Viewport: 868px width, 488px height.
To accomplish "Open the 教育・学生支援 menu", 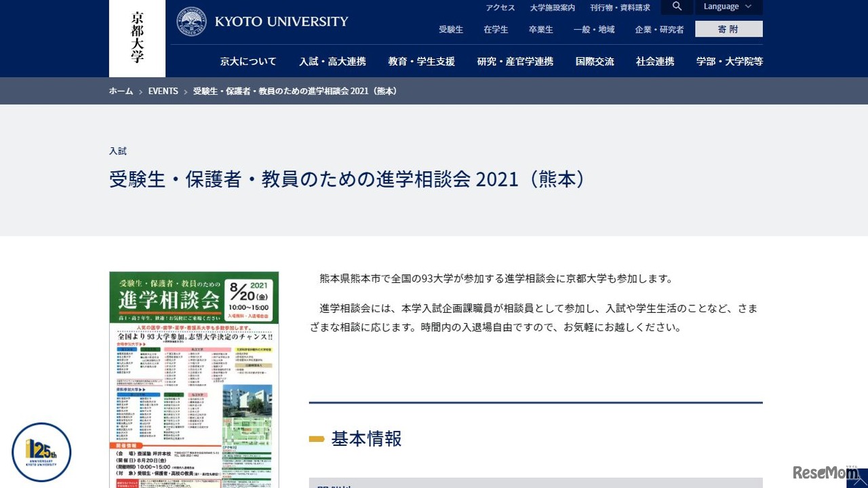I will [x=422, y=61].
